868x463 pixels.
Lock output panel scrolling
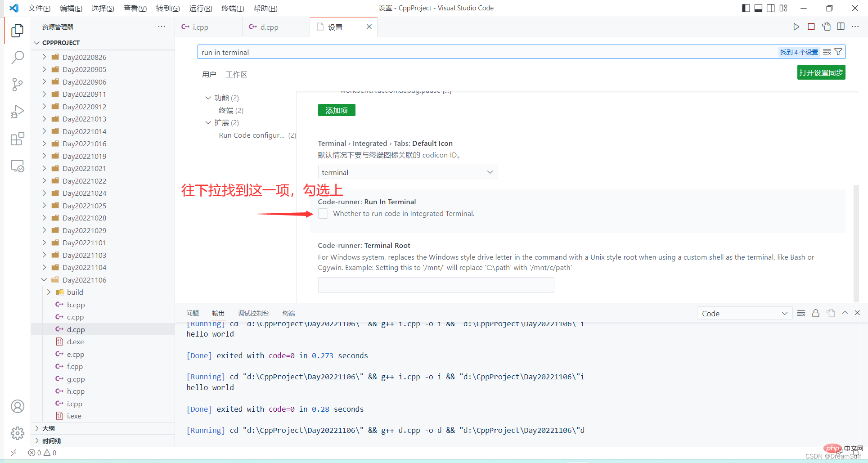(x=815, y=314)
